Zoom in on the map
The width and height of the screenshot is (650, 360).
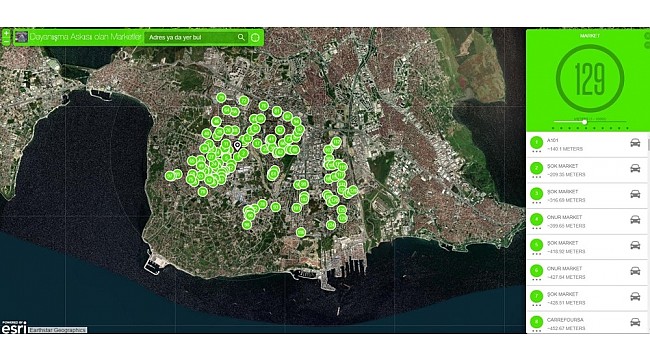click(x=7, y=33)
